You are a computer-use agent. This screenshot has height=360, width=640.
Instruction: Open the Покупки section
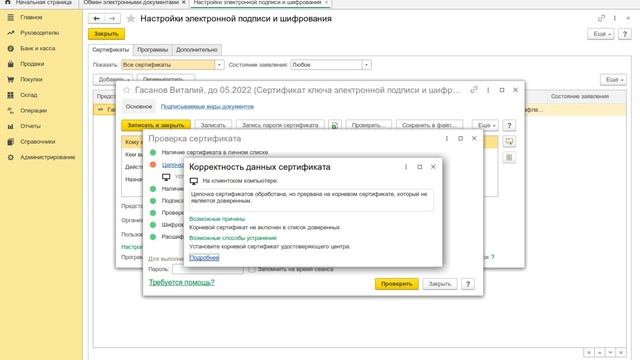31,79
